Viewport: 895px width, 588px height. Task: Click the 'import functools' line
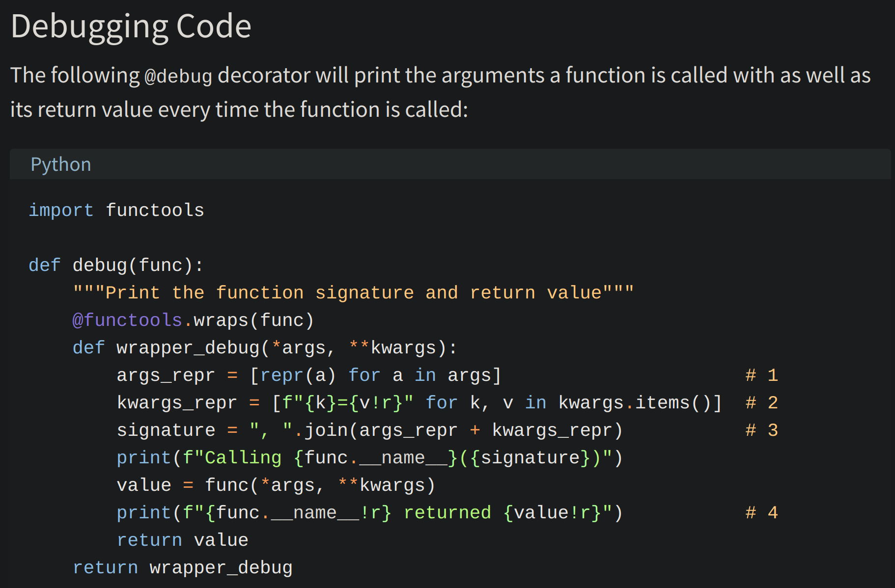pyautogui.click(x=116, y=210)
